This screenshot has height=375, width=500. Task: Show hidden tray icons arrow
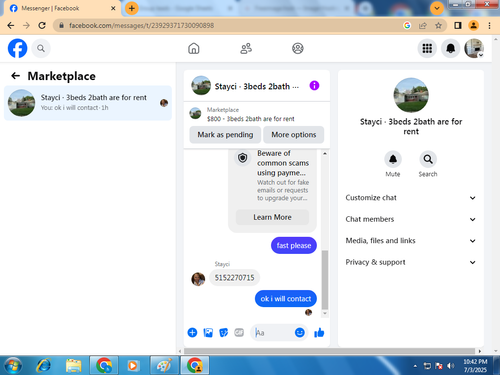[415, 366]
